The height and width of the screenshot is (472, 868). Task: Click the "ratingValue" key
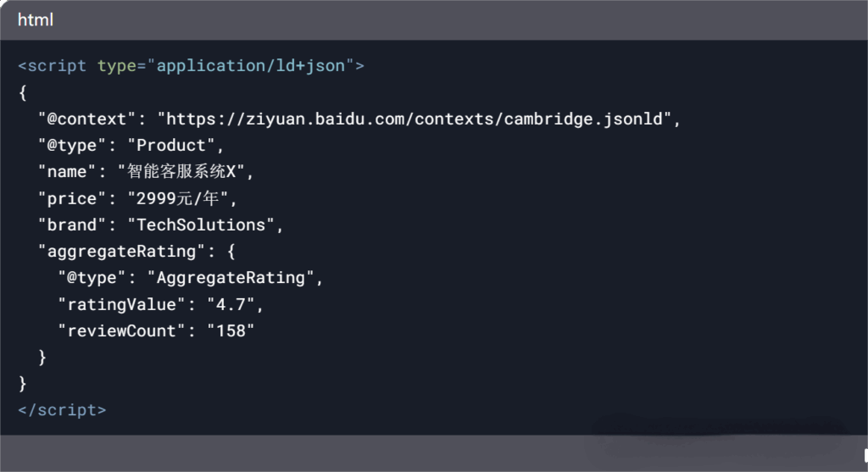tap(117, 304)
